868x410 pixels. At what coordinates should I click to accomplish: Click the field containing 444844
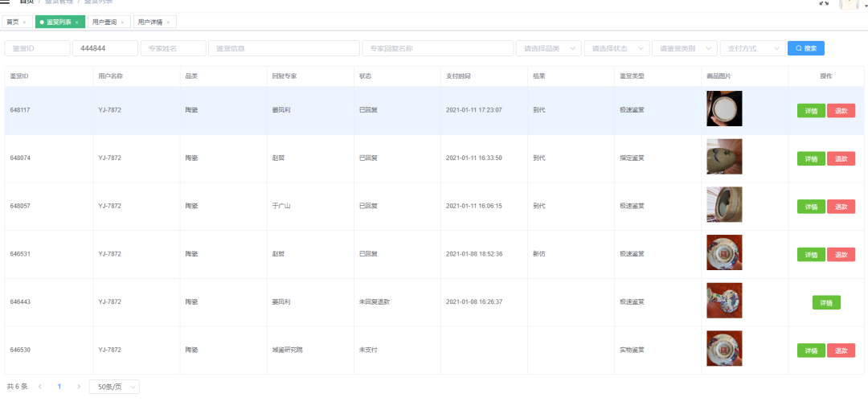point(104,48)
